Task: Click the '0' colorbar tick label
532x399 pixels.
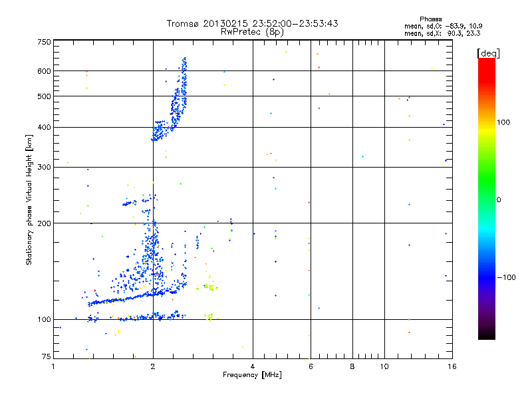Action: pyautogui.click(x=499, y=200)
